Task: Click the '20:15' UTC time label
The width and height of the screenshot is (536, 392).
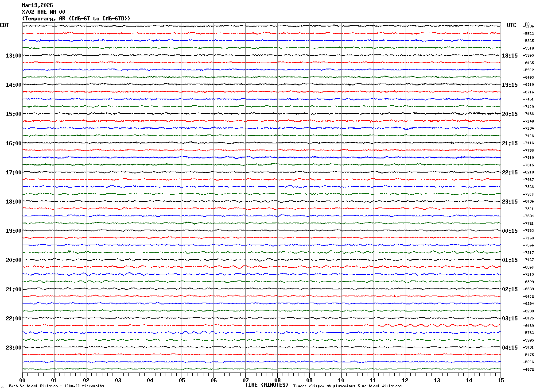Action: [510, 114]
